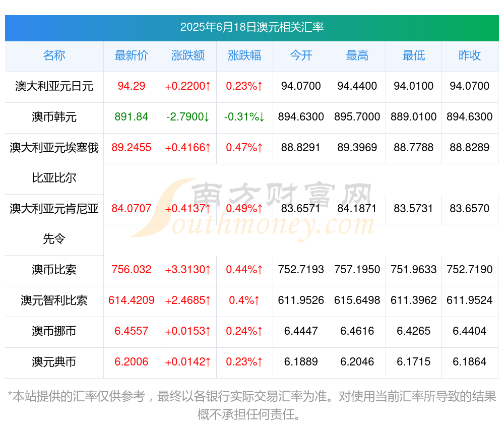Click latest price 94.29

point(132,86)
